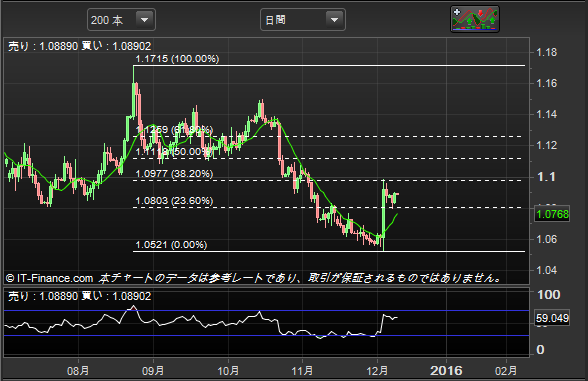Click the 09月 marker on time axis

[x=153, y=371]
